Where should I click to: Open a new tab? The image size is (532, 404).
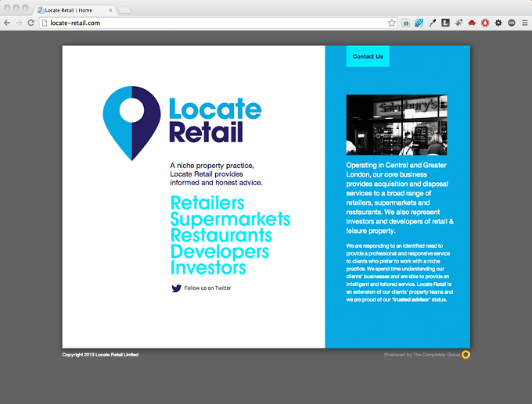124,10
